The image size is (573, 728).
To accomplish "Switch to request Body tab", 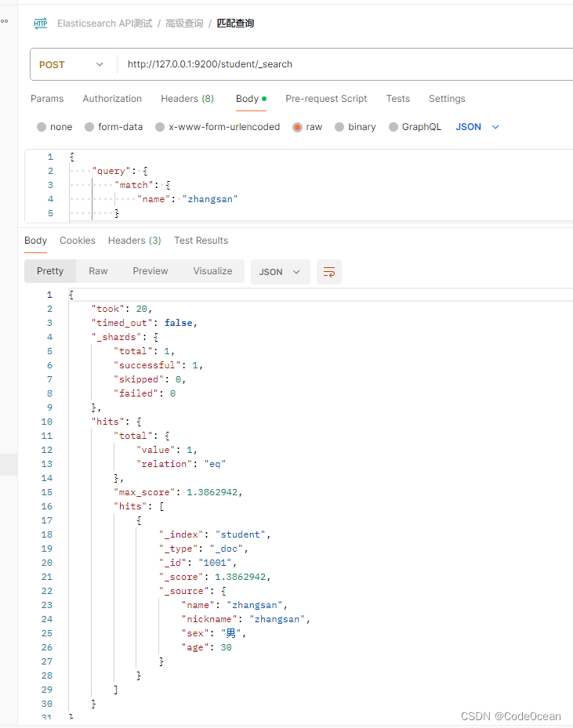I will pyautogui.click(x=251, y=99).
